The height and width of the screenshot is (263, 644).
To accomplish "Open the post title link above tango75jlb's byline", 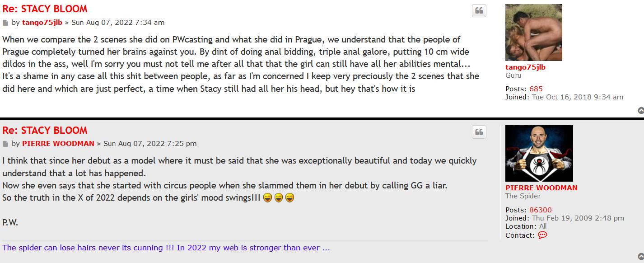I will coord(45,9).
